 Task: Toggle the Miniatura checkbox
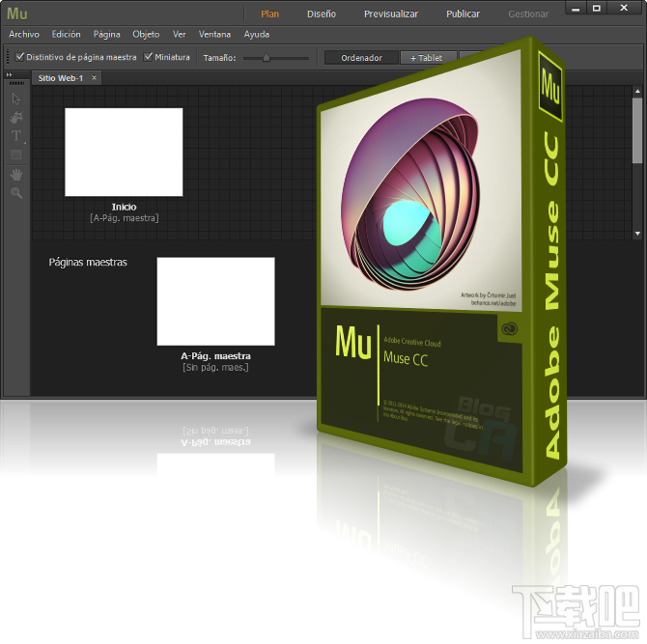[148, 57]
